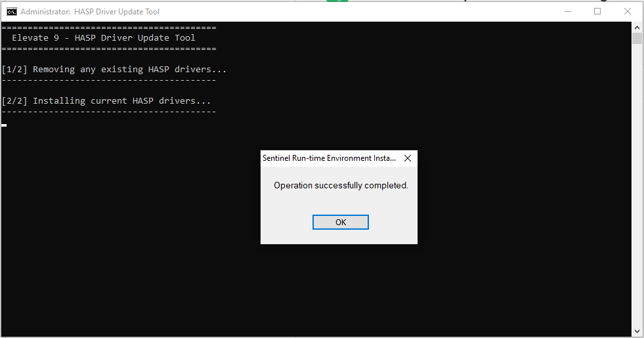The height and width of the screenshot is (338, 644).
Task: Click the Sentinel Run-time Environment dialog title
Action: click(x=330, y=158)
